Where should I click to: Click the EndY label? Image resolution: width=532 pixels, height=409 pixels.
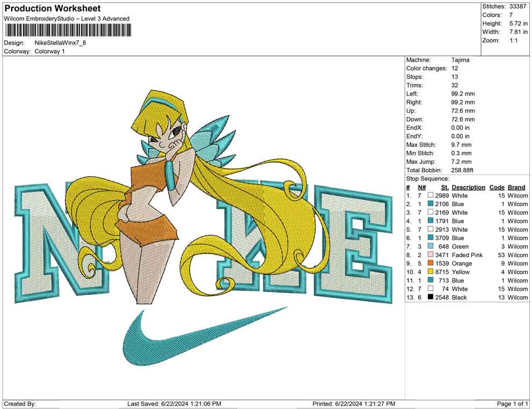pos(414,136)
